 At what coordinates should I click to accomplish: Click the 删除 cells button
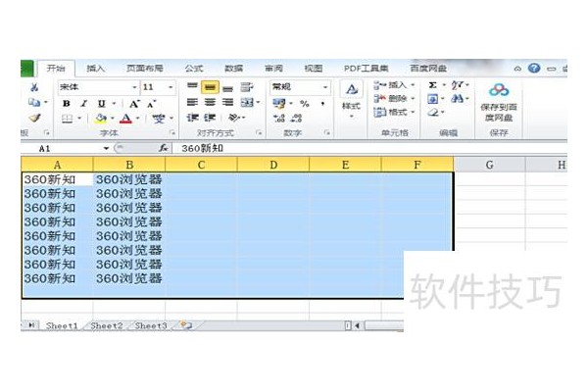coord(393,99)
